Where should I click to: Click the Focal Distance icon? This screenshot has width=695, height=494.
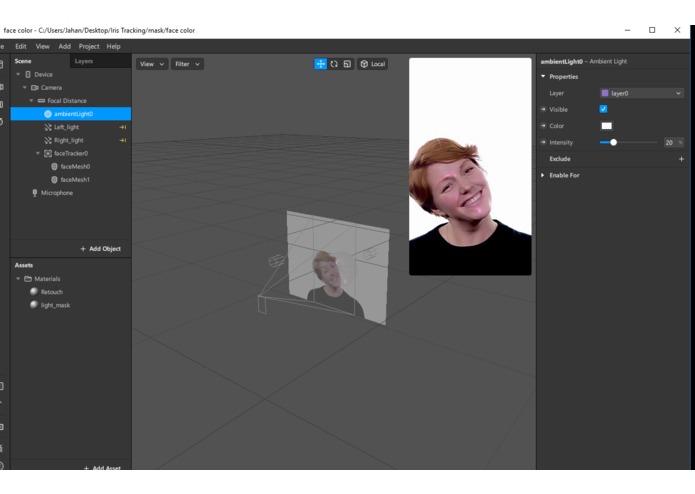tap(41, 101)
